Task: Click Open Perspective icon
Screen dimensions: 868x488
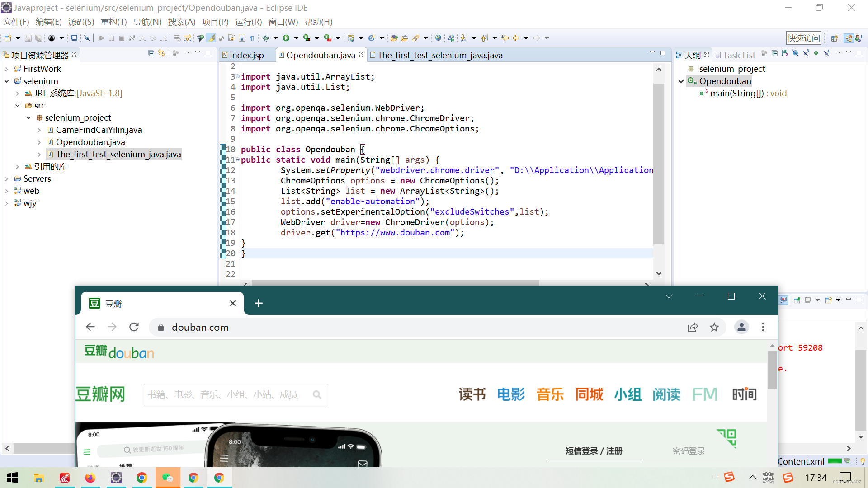Action: click(x=834, y=38)
